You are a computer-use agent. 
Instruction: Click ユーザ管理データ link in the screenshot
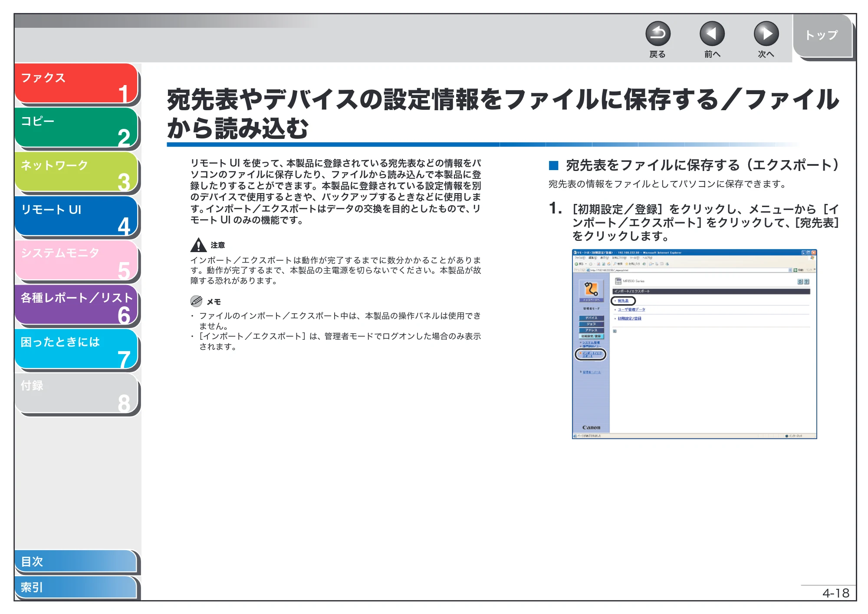[631, 309]
